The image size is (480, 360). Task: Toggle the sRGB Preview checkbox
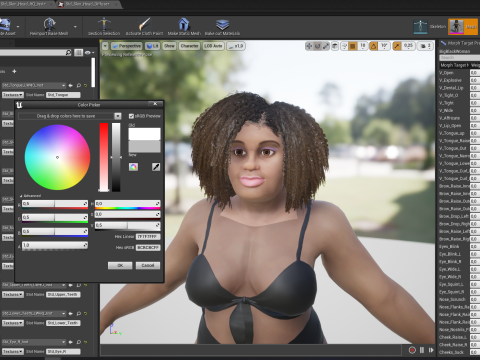pos(131,116)
